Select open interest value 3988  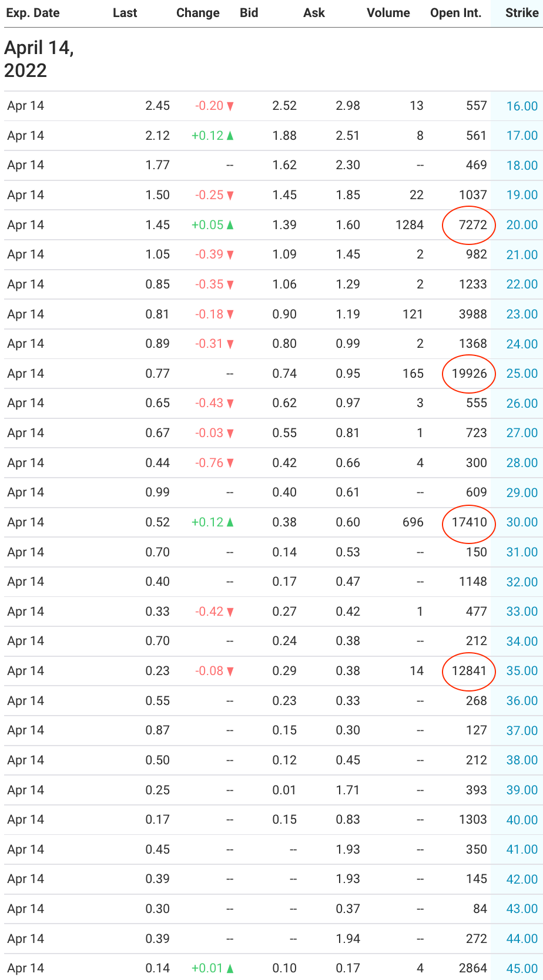472,314
